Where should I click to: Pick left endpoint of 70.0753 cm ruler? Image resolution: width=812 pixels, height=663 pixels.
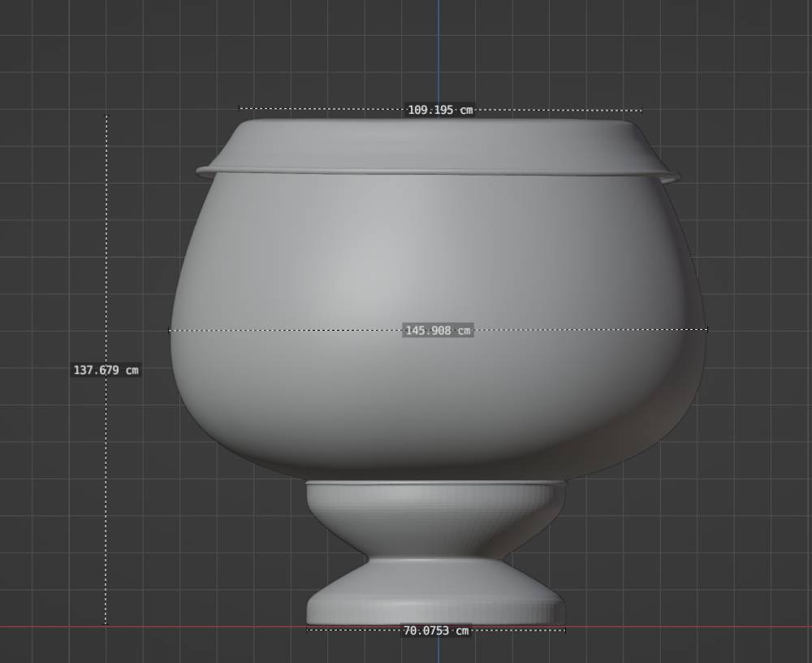tap(307, 630)
